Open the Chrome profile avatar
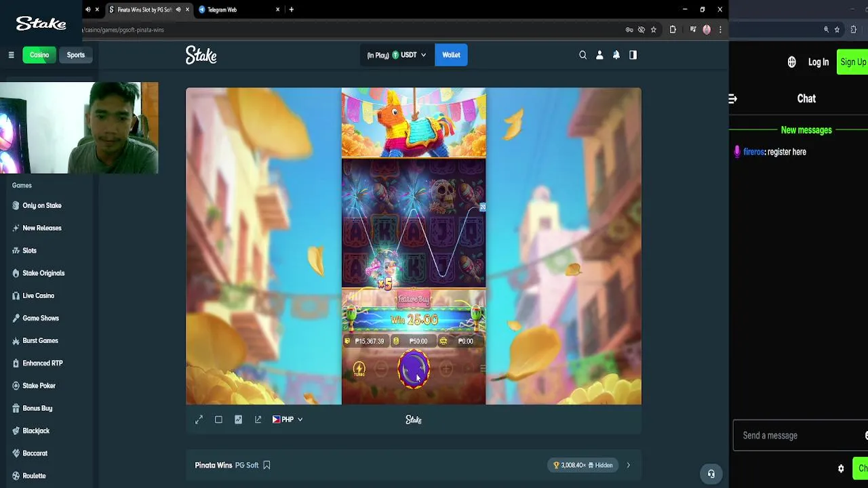 coord(707,30)
